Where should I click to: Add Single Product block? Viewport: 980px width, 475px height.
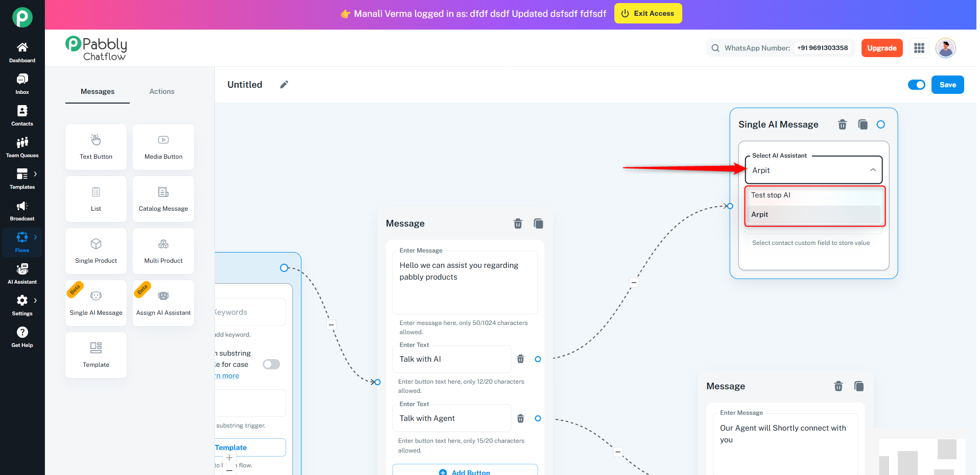coord(96,251)
